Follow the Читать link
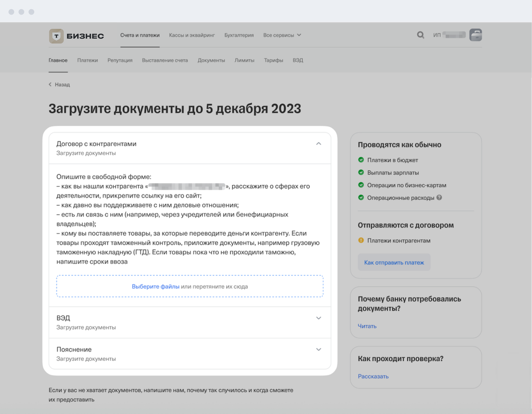532x414 pixels. (x=367, y=326)
